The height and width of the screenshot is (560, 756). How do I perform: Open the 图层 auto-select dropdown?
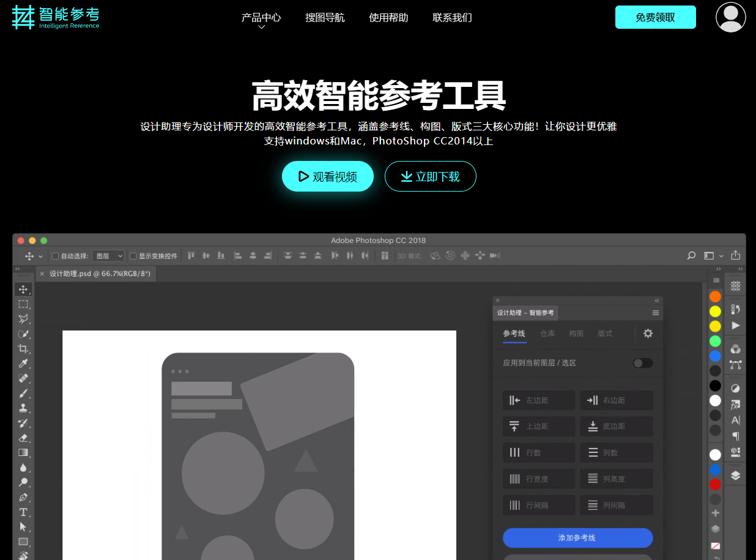pyautogui.click(x=108, y=256)
